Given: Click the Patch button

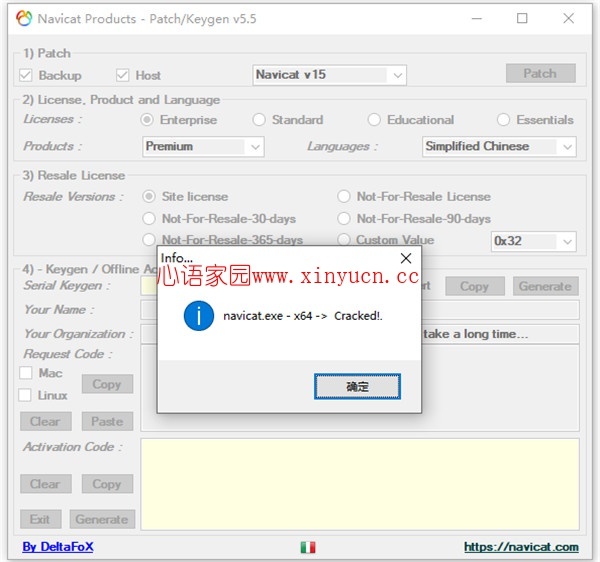Looking at the screenshot, I should [540, 73].
